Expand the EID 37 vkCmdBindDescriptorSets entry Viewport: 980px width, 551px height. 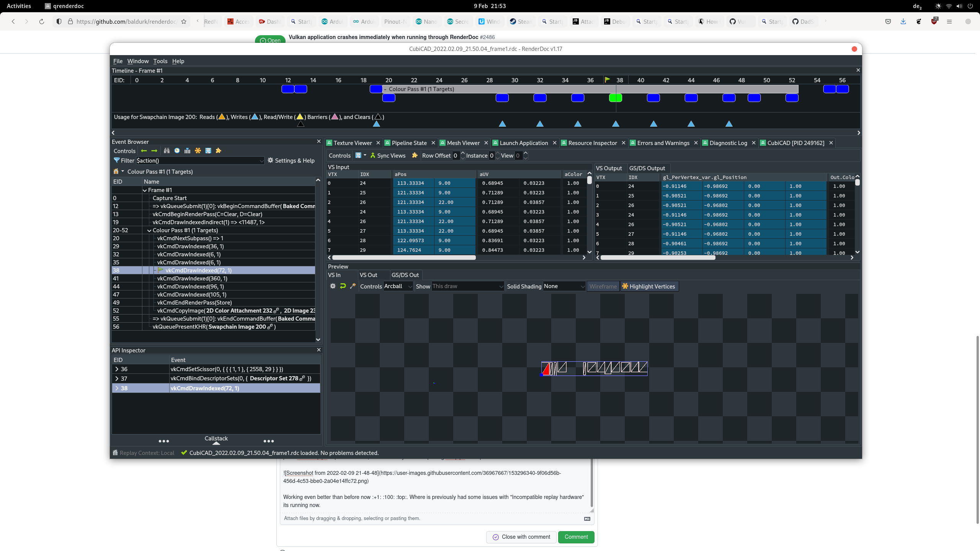point(117,378)
